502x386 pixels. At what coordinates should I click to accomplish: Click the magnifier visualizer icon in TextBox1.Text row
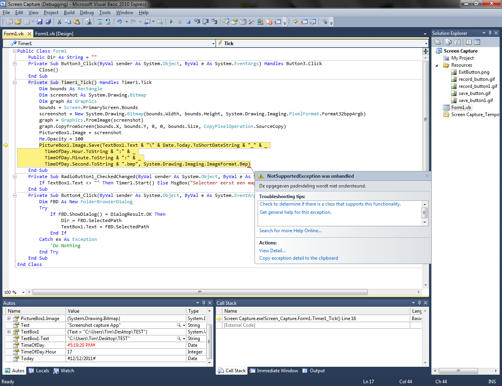179,338
